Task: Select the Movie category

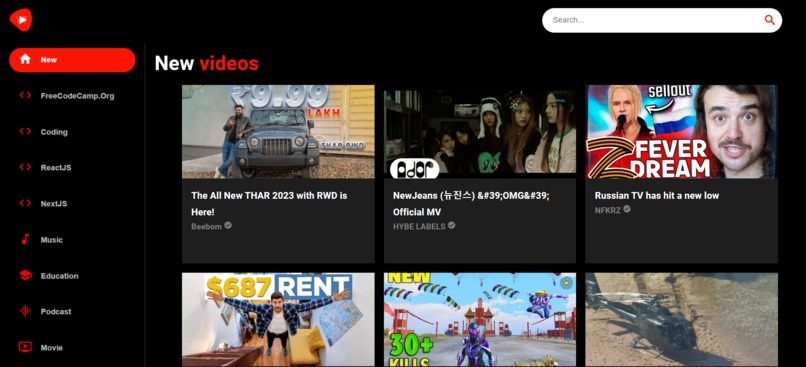Action: tap(72, 347)
